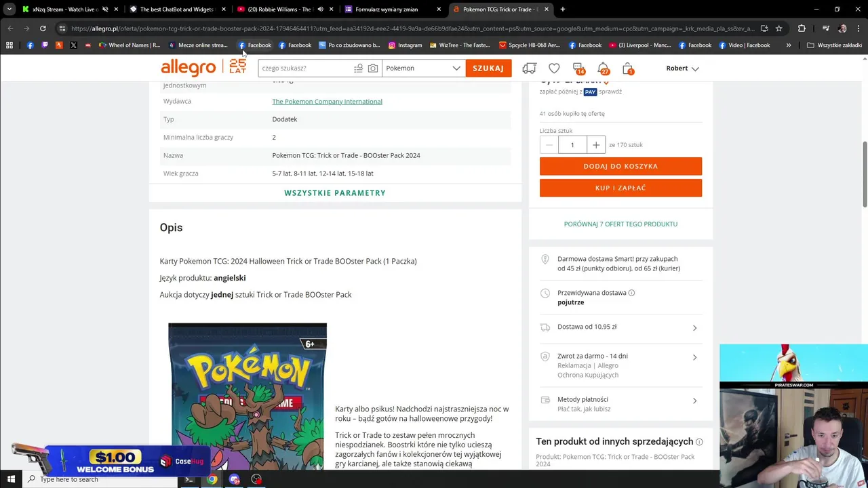Click the Pokemon booster pack image
The image size is (868, 488).
coord(248,396)
